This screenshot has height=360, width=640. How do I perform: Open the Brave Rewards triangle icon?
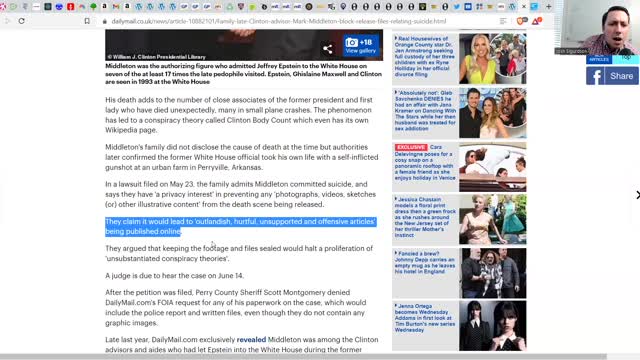(x=536, y=21)
